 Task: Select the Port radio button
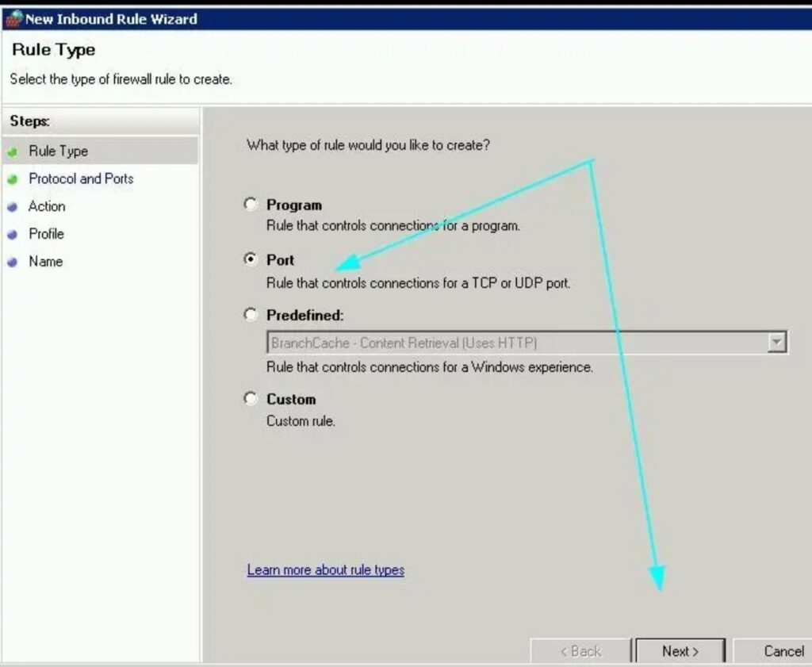pyautogui.click(x=251, y=259)
